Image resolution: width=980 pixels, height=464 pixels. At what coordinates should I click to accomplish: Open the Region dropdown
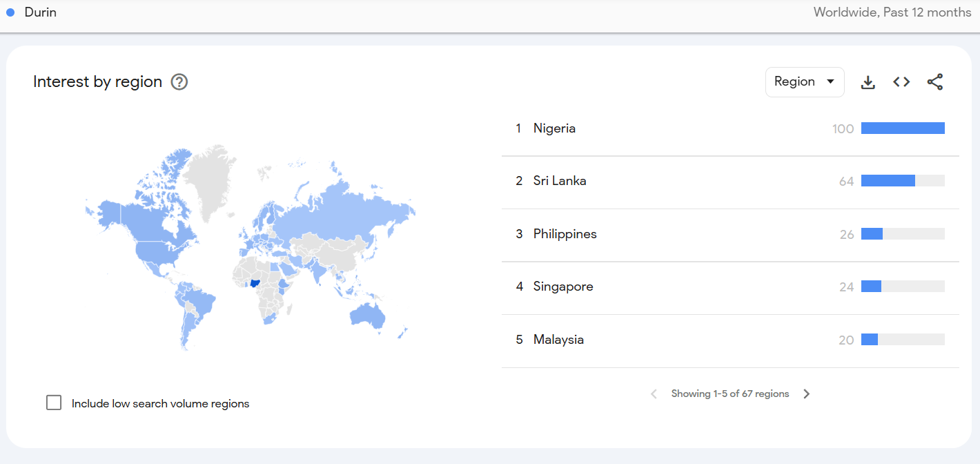[x=805, y=82]
